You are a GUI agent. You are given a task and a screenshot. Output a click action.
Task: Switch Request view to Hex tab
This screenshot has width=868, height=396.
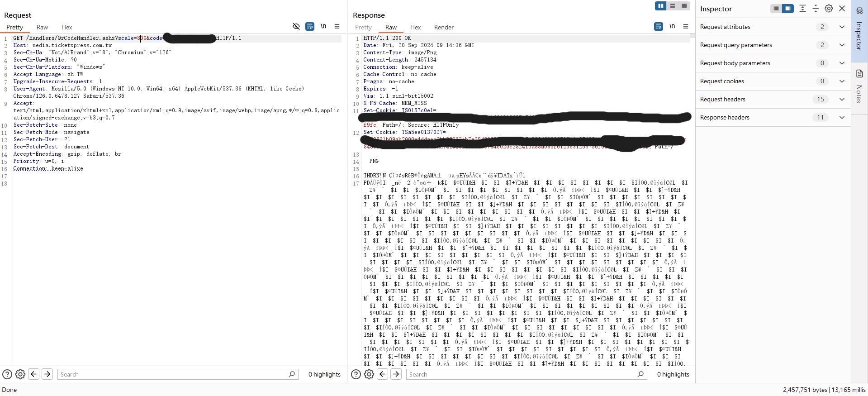point(66,27)
